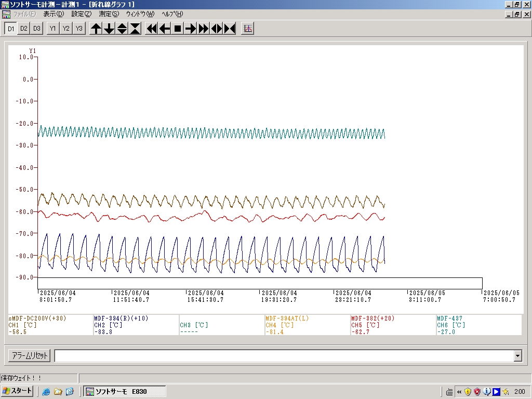Launch Internet Explorer from quick launch
Image resolution: width=532 pixels, height=399 pixels.
(46, 392)
